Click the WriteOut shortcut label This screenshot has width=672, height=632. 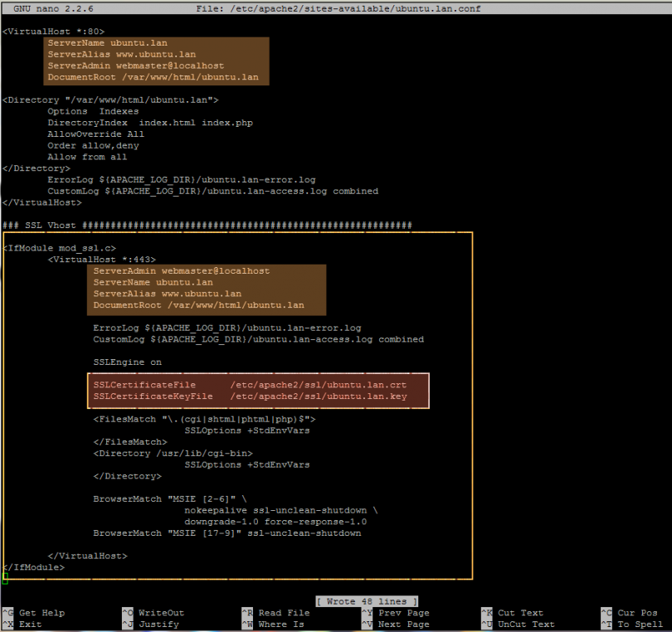161,613
